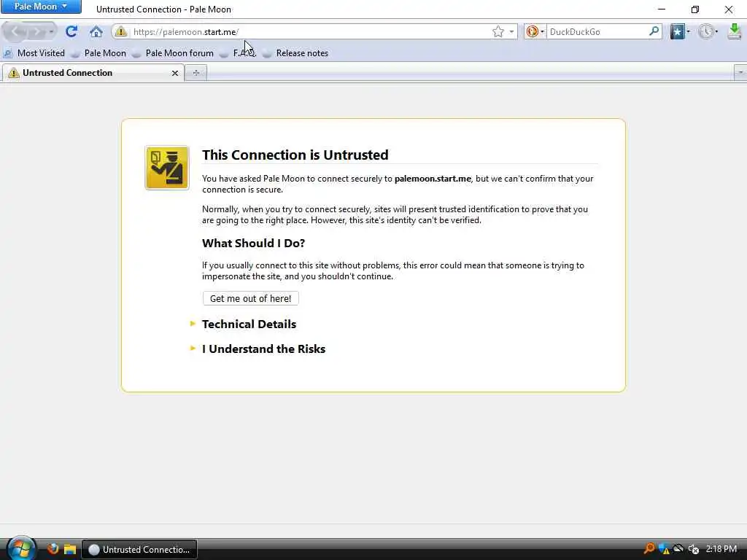
Task: Open the back/forward history dropdown arrow
Action: (51, 32)
